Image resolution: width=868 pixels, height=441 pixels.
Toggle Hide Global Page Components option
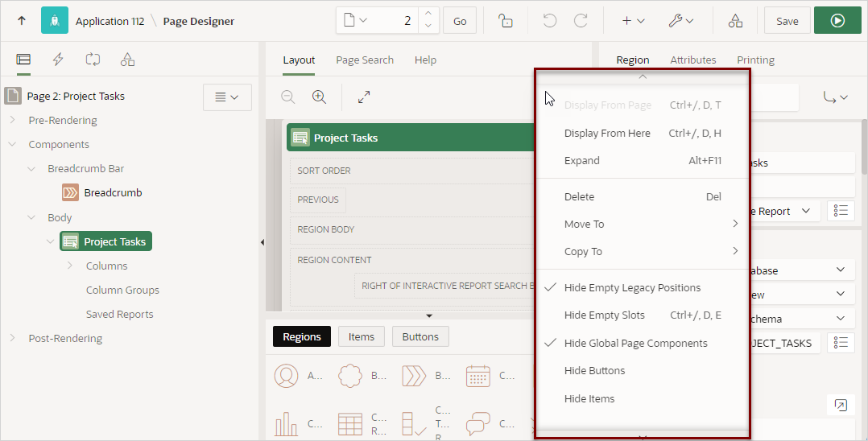(x=643, y=343)
